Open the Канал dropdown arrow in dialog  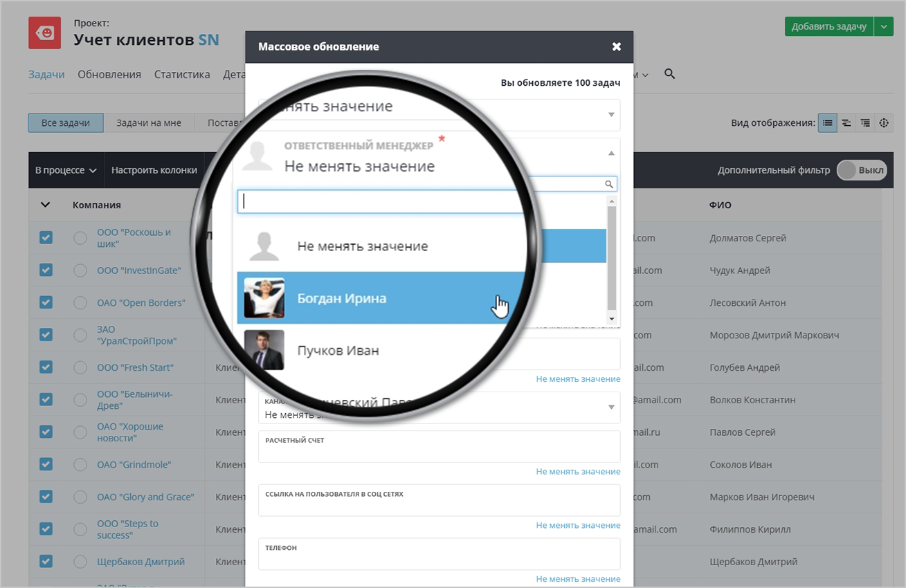[x=611, y=407]
